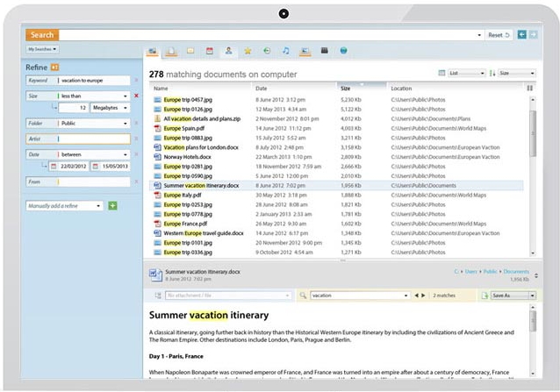Click the blue back arrow icon
The height and width of the screenshot is (392, 560).
coord(521,34)
